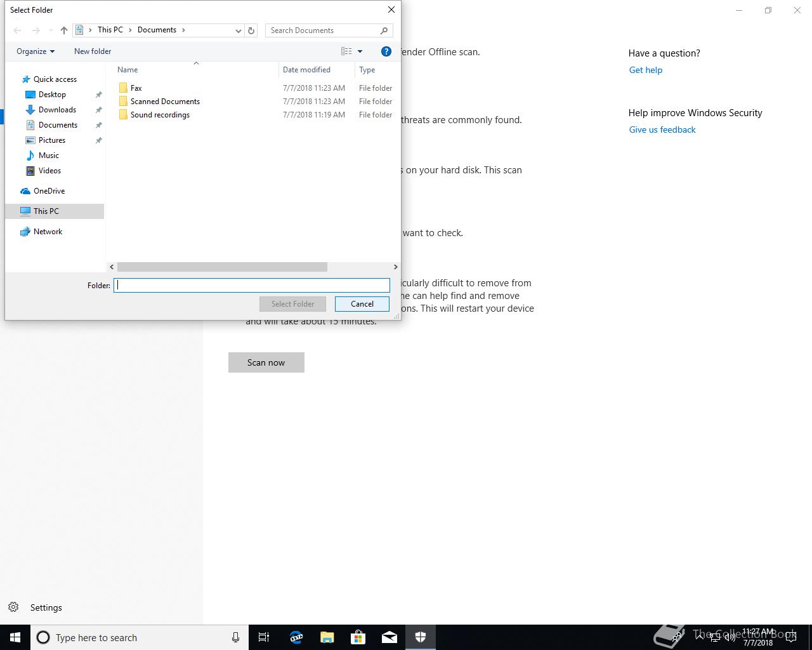Click the microphone icon in search box
The width and height of the screenshot is (812, 650).
tap(235, 637)
